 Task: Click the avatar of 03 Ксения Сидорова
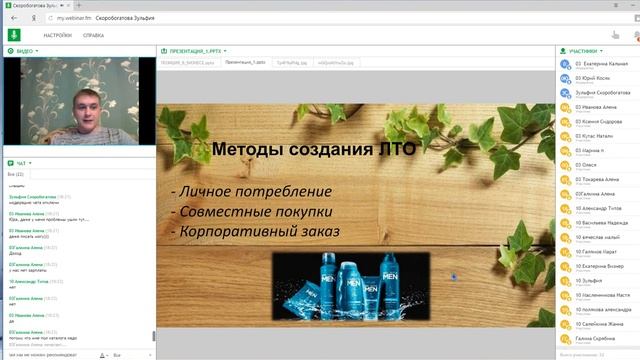(565, 122)
